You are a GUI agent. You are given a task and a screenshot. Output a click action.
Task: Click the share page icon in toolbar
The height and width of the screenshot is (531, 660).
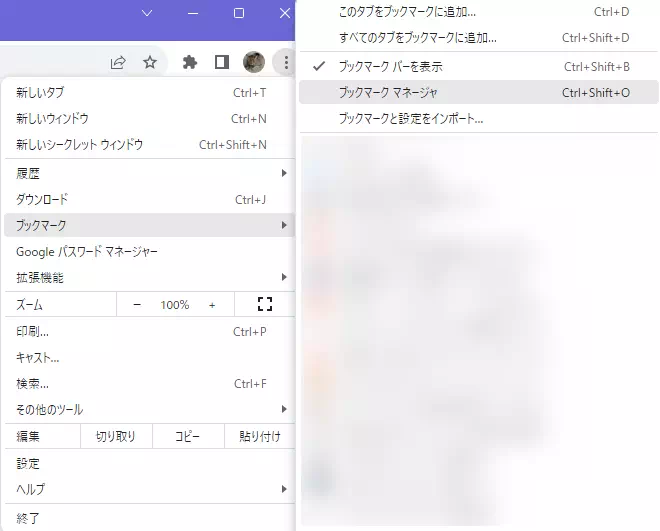(118, 62)
